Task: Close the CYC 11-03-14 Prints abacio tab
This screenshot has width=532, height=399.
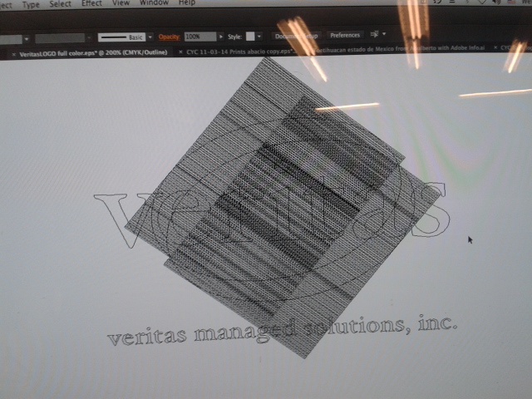Action: pyautogui.click(x=181, y=52)
